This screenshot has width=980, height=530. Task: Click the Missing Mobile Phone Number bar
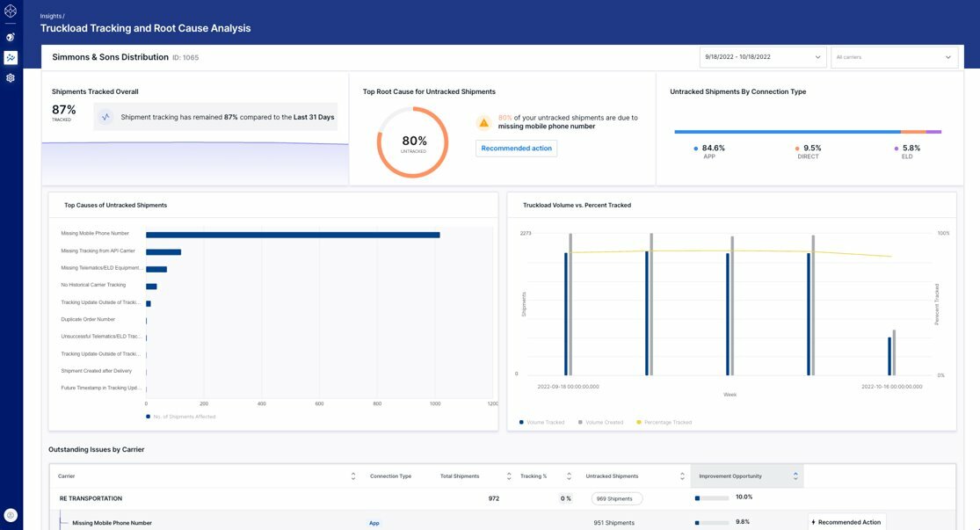[293, 235]
